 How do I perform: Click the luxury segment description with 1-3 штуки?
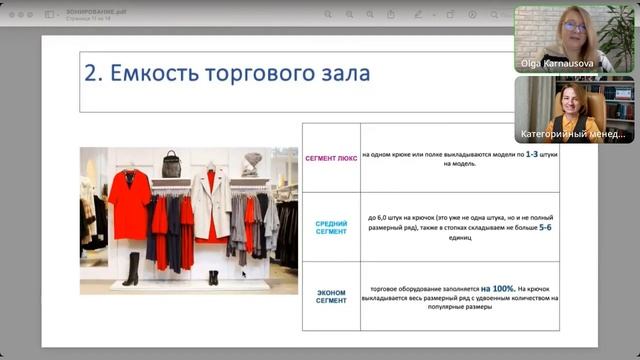tap(460, 158)
